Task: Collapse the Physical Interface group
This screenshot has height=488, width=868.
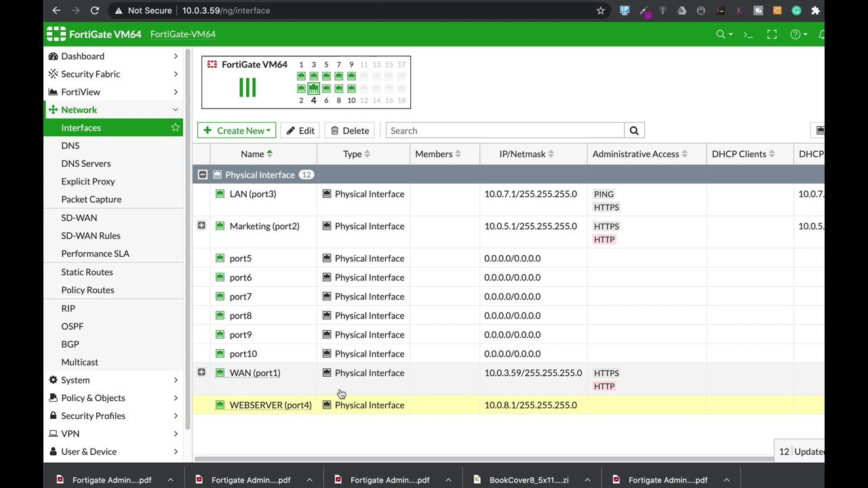Action: point(202,175)
